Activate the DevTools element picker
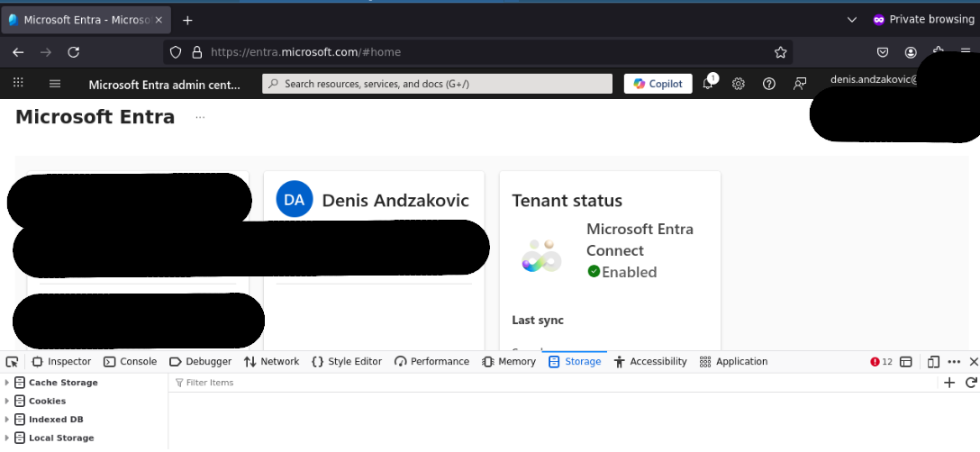This screenshot has width=980, height=452. [x=12, y=362]
